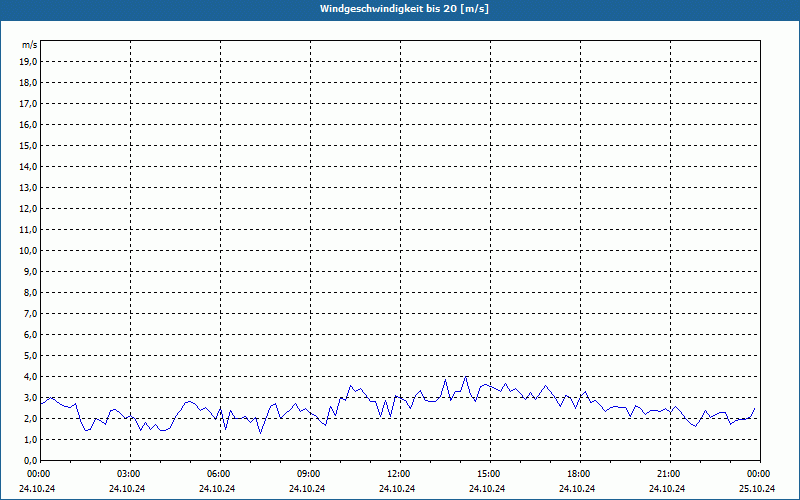Click the 5,0 y-axis tick label
The height and width of the screenshot is (500, 800).
(x=31, y=355)
